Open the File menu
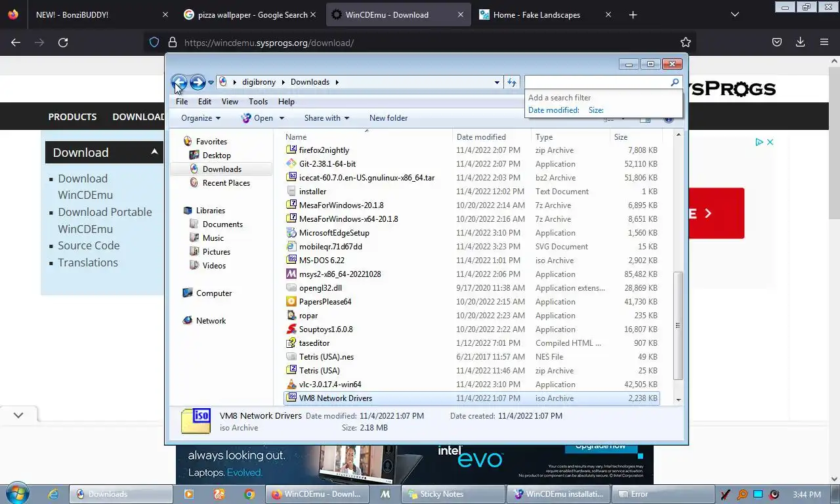 point(182,102)
